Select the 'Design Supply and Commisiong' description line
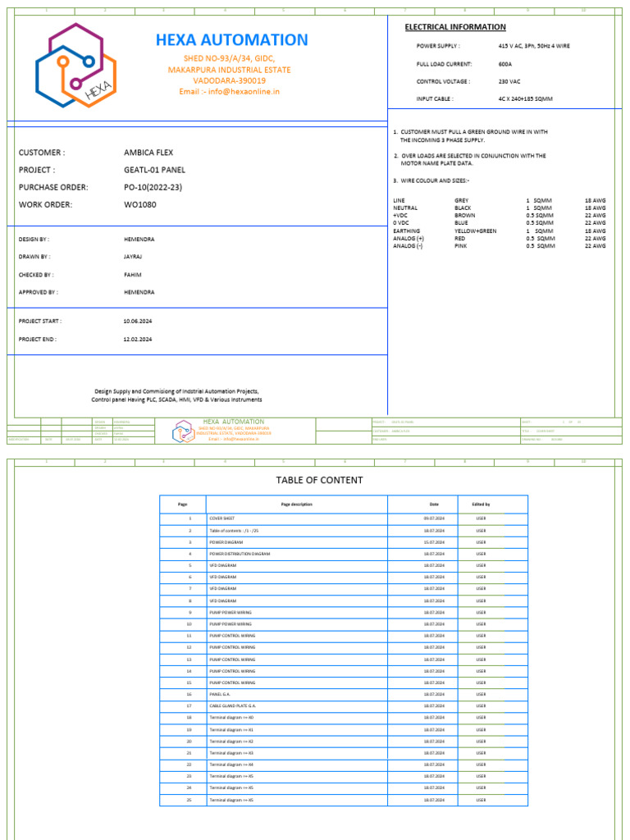This screenshot has height=840, width=630. [x=177, y=391]
